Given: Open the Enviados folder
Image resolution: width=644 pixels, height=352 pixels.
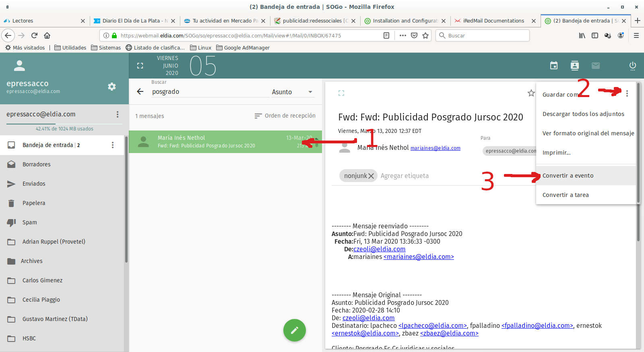Looking at the screenshot, I should (34, 184).
